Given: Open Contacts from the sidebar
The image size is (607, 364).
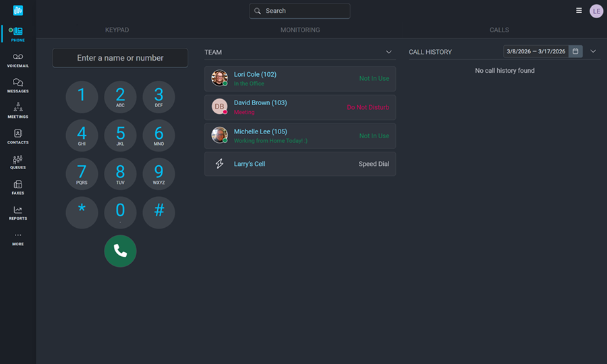Looking at the screenshot, I should point(18,137).
